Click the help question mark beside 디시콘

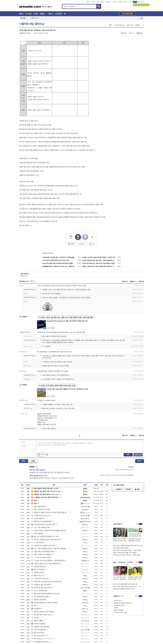(47, 454)
